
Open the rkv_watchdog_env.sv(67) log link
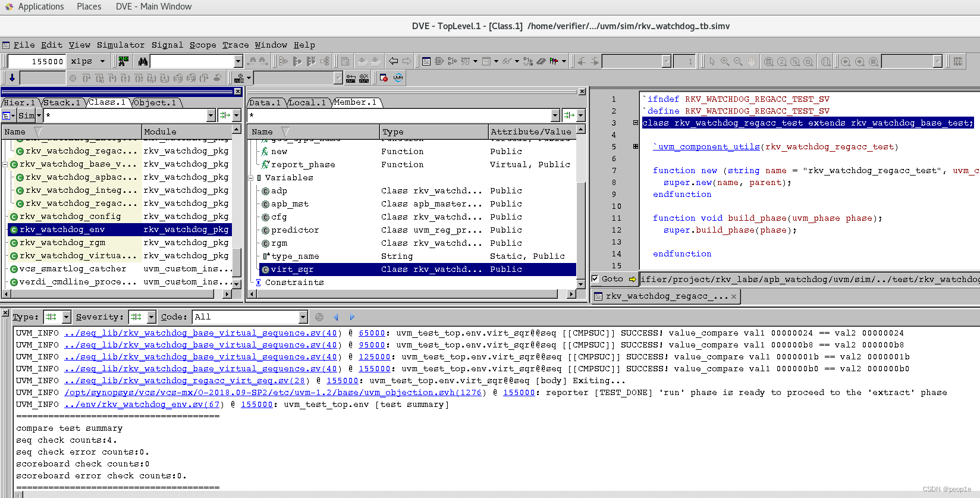(144, 405)
